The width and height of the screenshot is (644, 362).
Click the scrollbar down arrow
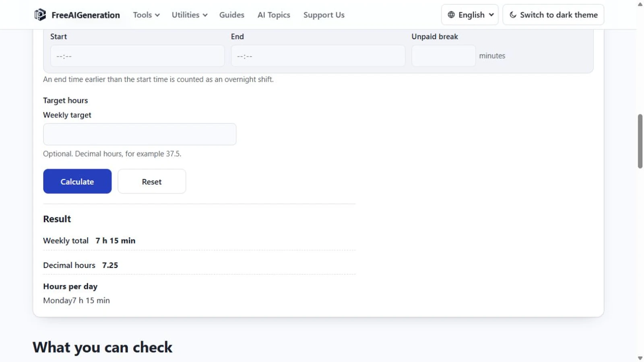click(x=640, y=358)
